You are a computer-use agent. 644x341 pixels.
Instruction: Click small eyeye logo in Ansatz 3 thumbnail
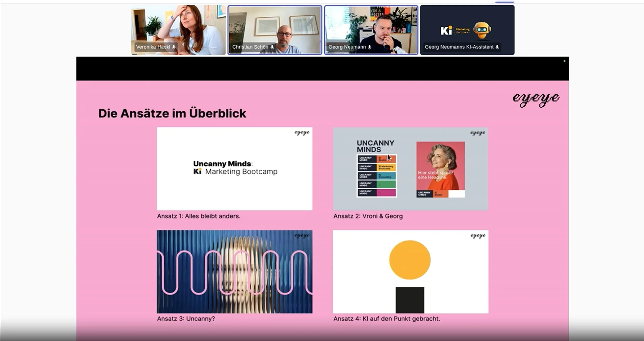click(x=302, y=236)
